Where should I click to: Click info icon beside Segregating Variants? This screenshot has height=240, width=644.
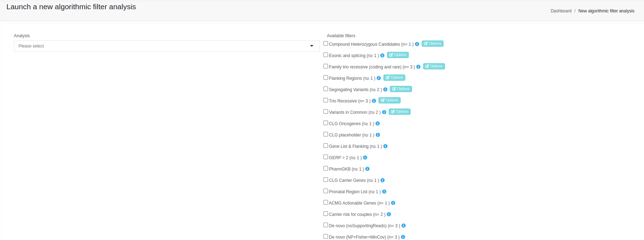click(385, 90)
